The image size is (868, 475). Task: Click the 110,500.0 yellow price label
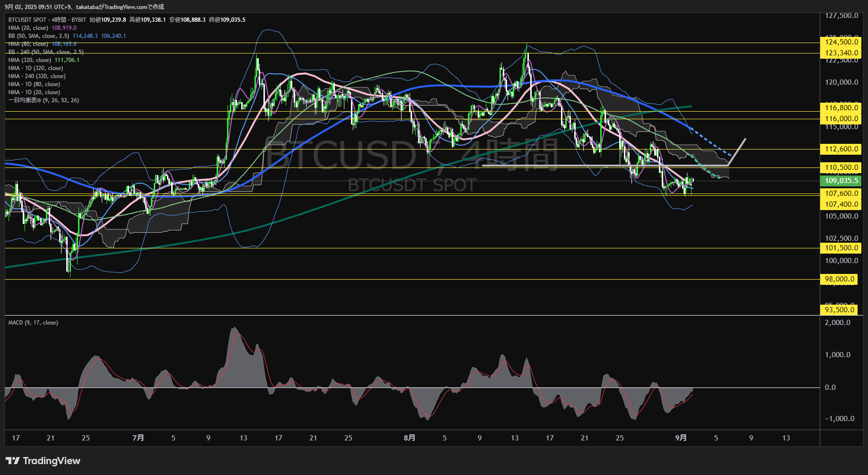tap(841, 167)
